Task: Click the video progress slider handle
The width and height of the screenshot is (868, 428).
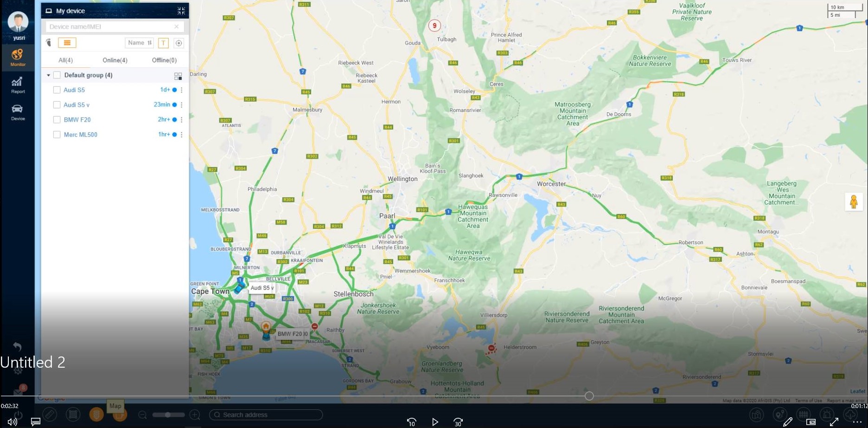Action: pos(589,396)
